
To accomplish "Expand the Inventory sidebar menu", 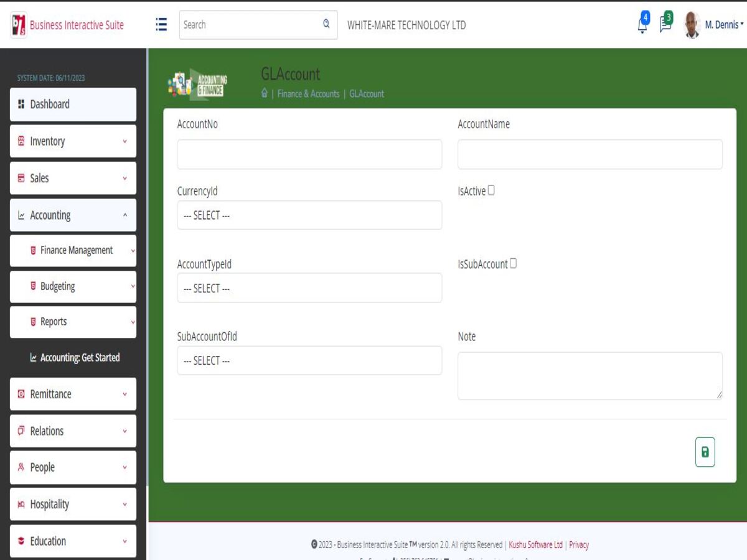I will click(x=73, y=141).
